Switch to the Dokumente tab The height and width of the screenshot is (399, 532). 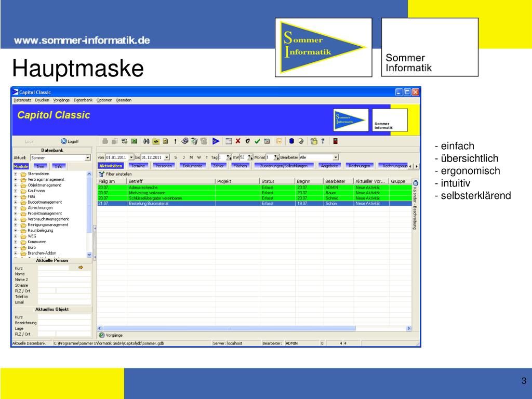click(x=192, y=166)
